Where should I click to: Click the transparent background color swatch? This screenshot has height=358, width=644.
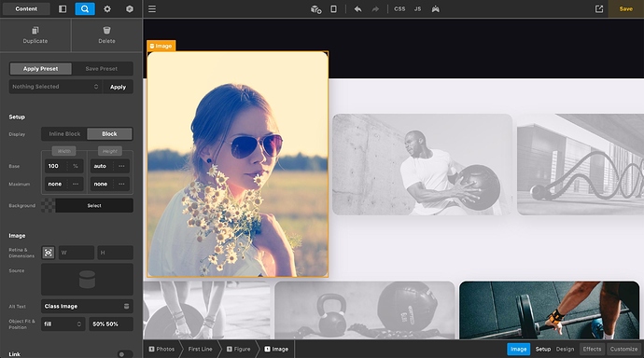pos(48,205)
